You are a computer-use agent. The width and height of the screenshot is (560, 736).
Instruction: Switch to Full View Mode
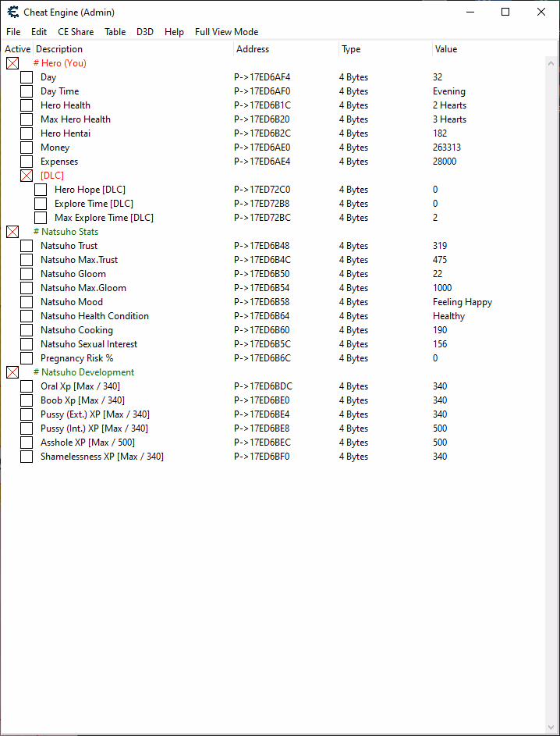coord(226,32)
